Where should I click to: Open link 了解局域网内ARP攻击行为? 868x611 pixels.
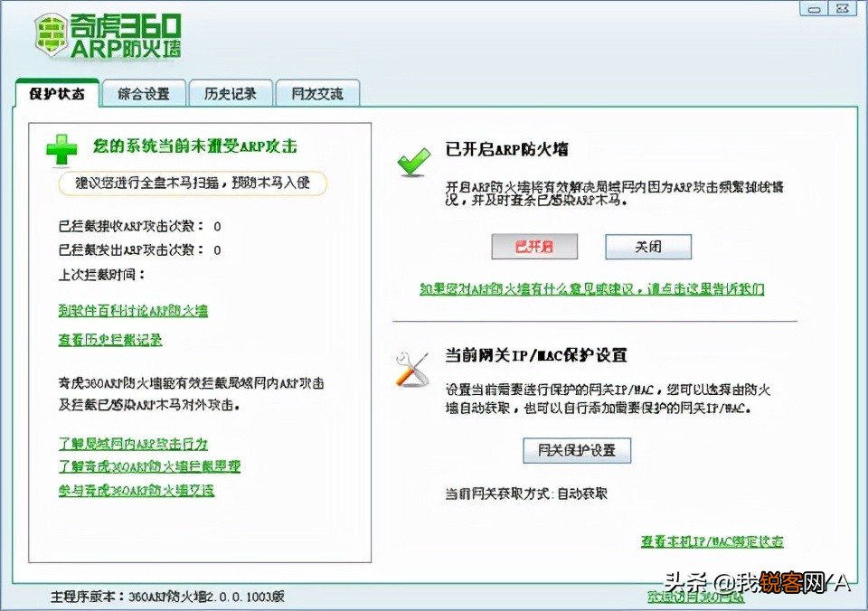[133, 444]
